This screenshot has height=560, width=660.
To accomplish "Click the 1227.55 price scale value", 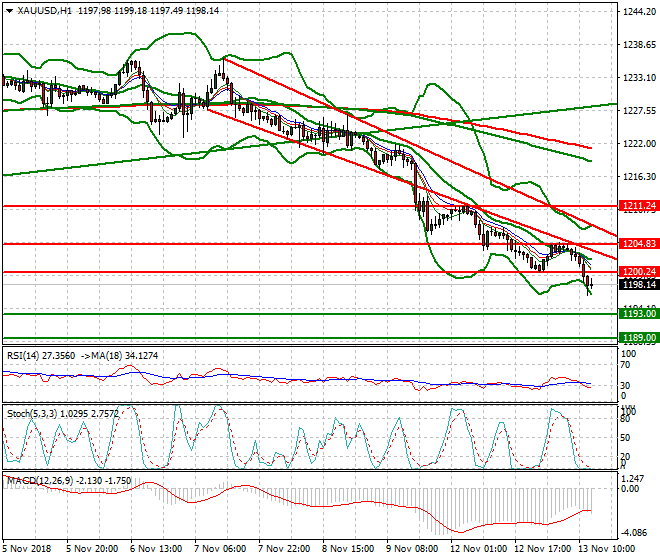I will click(x=639, y=111).
